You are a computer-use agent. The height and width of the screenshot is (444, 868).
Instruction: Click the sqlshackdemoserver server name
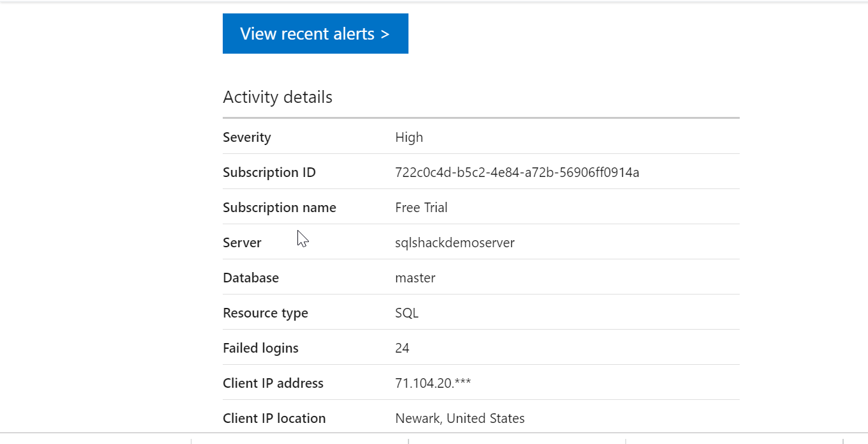455,243
